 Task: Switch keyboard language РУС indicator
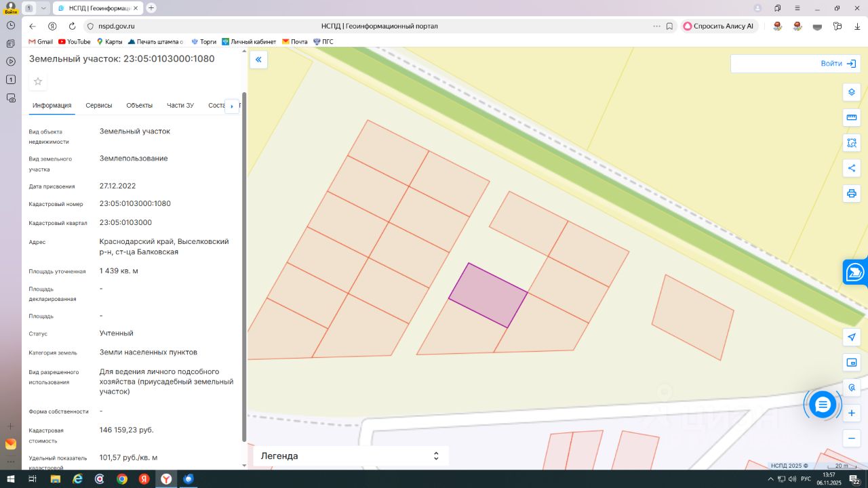coord(806,479)
